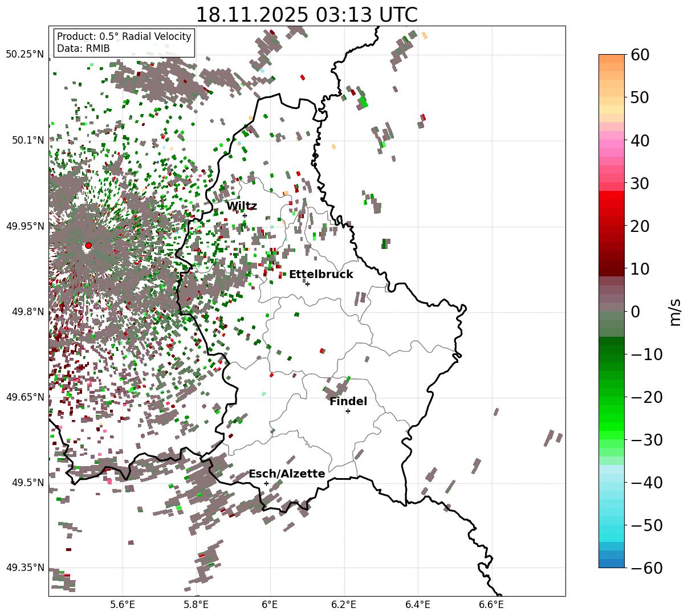
Task: Click the colorbar tick label −40
Action: click(646, 483)
